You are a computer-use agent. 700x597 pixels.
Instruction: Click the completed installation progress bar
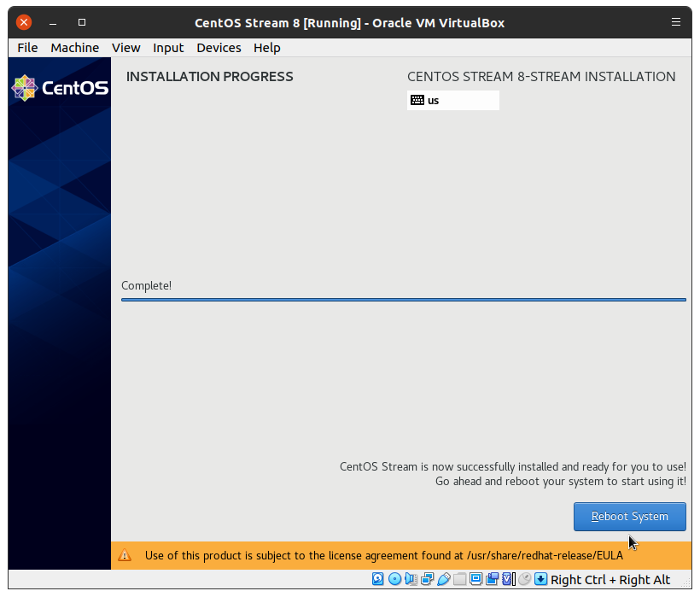403,300
